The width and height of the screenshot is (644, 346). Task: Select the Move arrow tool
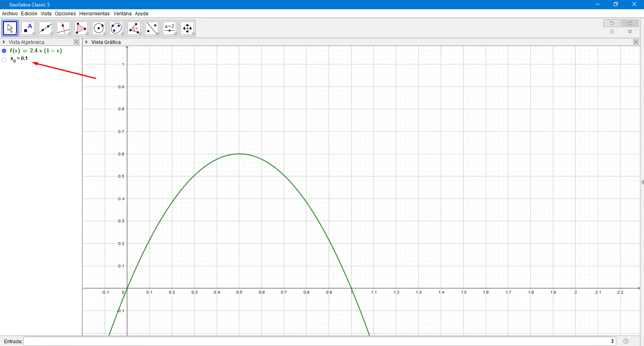coord(10,28)
